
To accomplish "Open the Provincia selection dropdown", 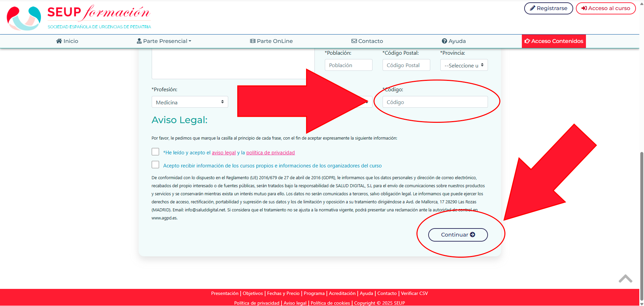I will pyautogui.click(x=464, y=65).
